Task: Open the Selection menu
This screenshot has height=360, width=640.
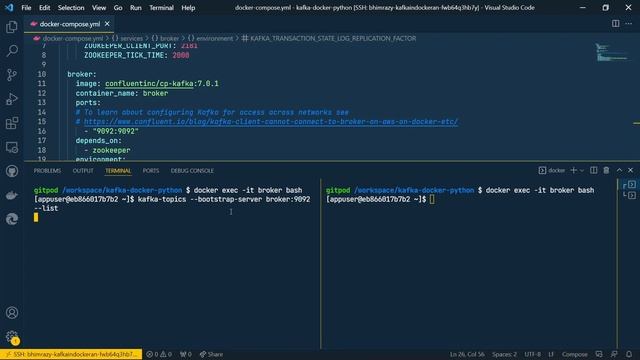Action: (71, 8)
